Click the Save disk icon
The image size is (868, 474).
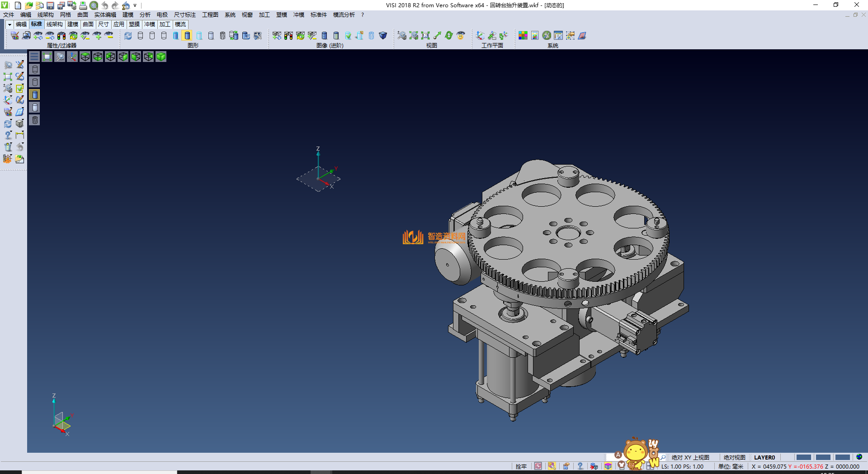(50, 5)
